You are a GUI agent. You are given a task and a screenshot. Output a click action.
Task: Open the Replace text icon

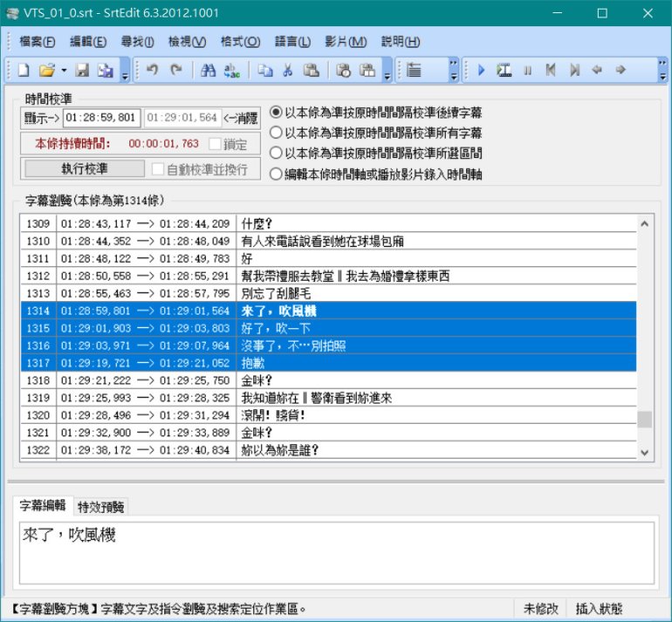[x=232, y=71]
